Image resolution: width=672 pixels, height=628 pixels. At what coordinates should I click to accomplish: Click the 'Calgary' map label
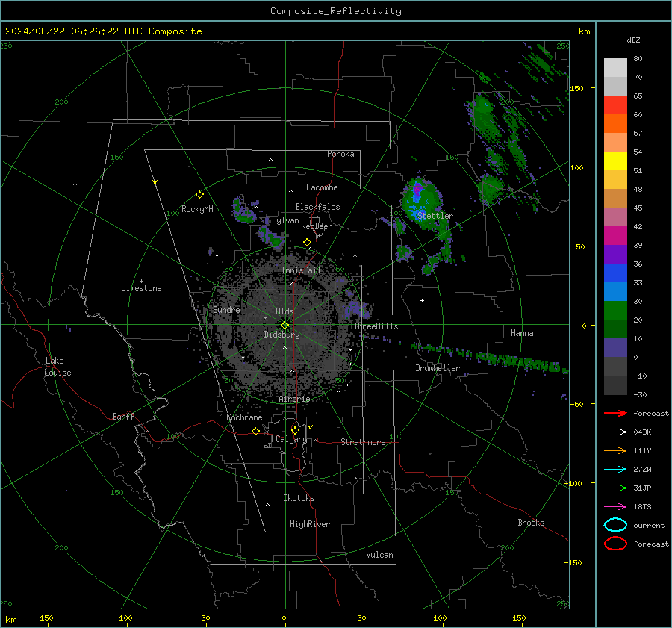(x=291, y=439)
